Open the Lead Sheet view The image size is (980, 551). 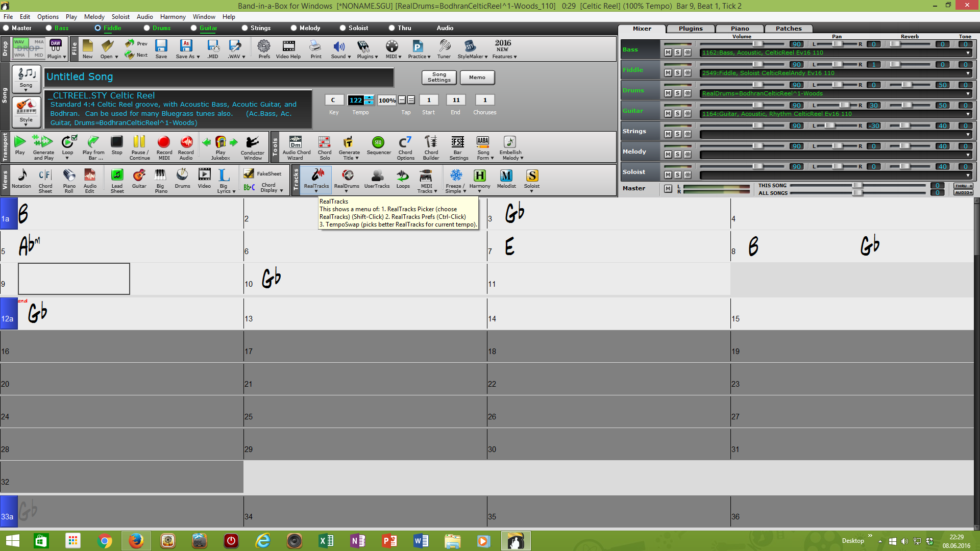pyautogui.click(x=117, y=181)
